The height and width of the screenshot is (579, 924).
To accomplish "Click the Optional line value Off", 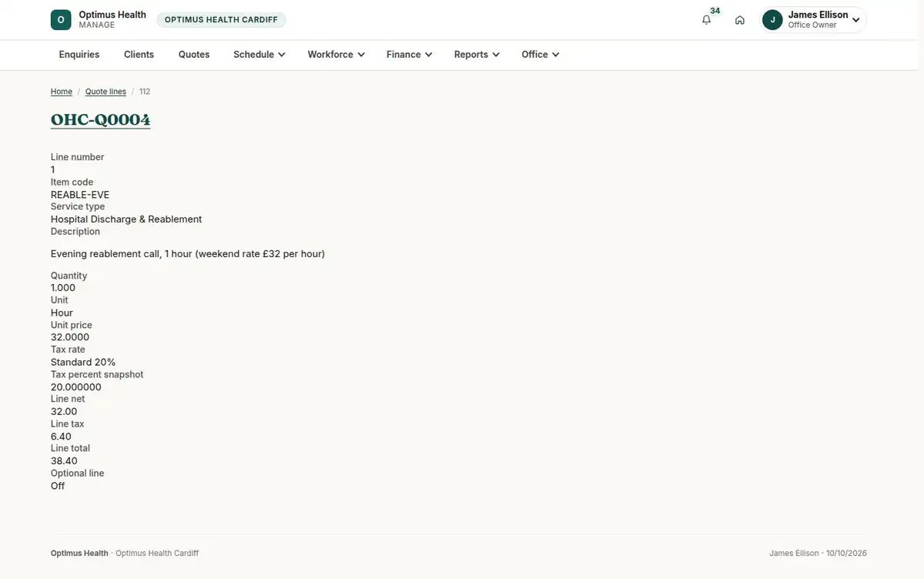I will point(58,486).
